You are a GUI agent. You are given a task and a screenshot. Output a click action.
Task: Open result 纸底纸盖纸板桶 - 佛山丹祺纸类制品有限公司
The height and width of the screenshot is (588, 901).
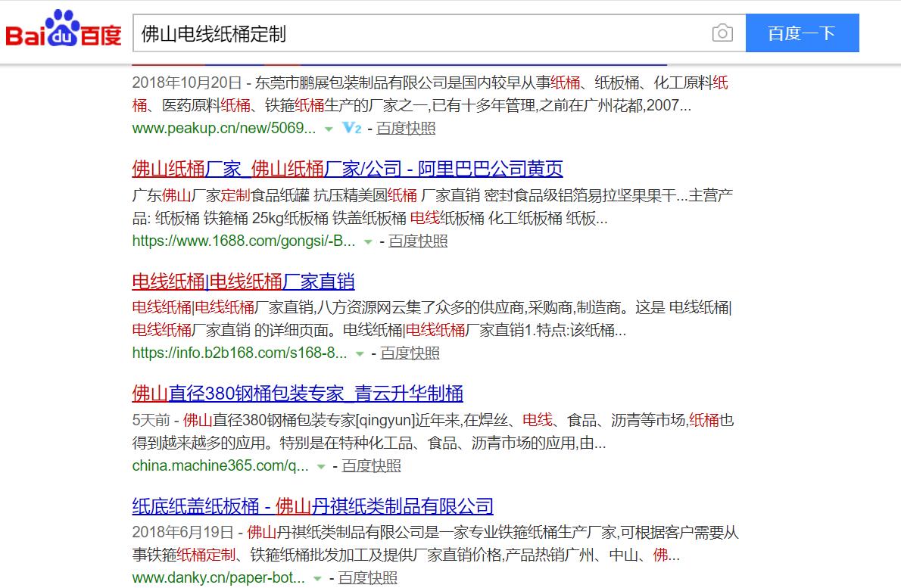313,506
